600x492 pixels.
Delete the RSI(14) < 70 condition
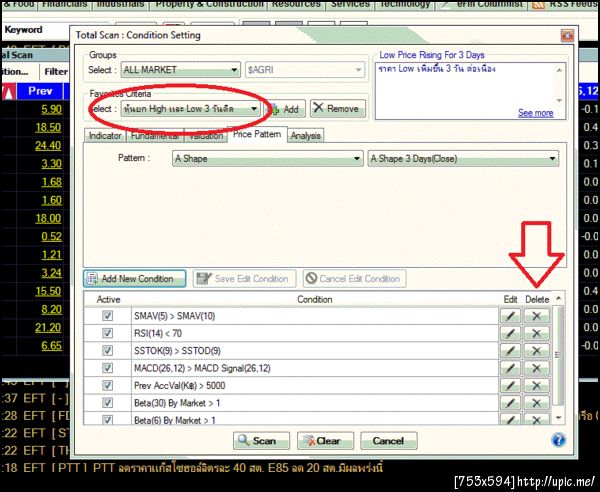[x=536, y=333]
